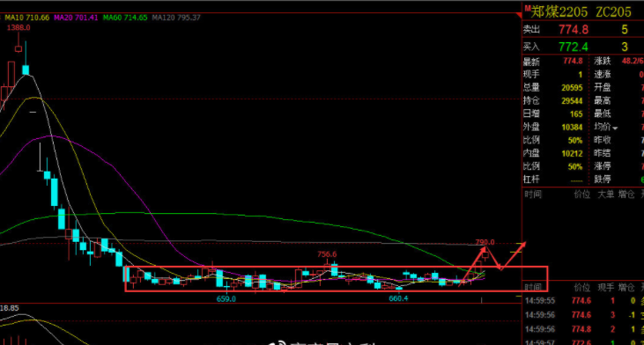Click the 1388.0 high-price candle marker
Viewport: 644px width, 345px height.
(19, 28)
